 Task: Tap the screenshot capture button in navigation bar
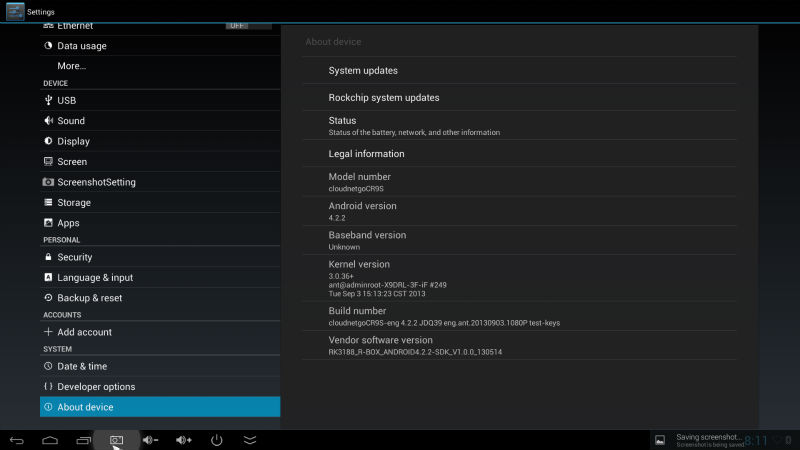[116, 440]
